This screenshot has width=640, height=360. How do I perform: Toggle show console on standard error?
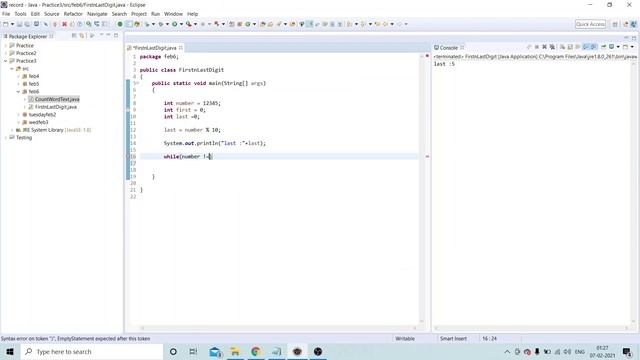click(594, 47)
